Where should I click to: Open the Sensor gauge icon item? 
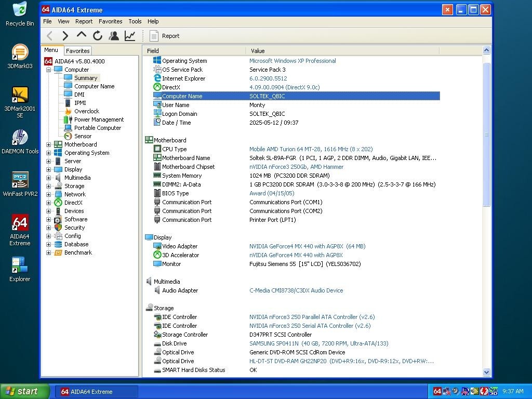coord(68,136)
